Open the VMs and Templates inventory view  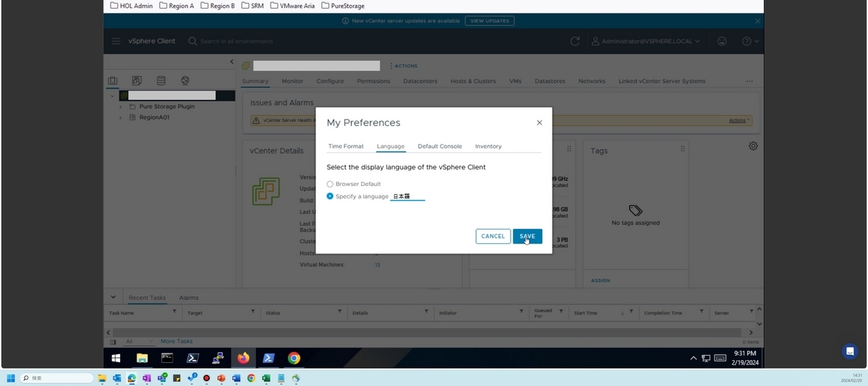click(137, 81)
